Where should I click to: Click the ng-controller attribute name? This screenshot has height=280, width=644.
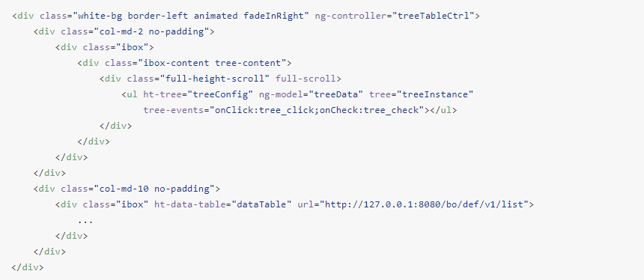point(350,16)
